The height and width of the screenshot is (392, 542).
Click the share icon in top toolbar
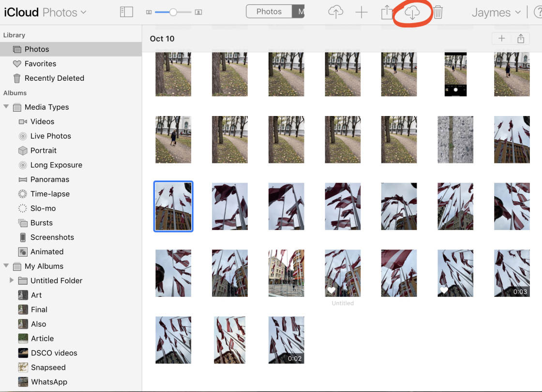pyautogui.click(x=387, y=12)
